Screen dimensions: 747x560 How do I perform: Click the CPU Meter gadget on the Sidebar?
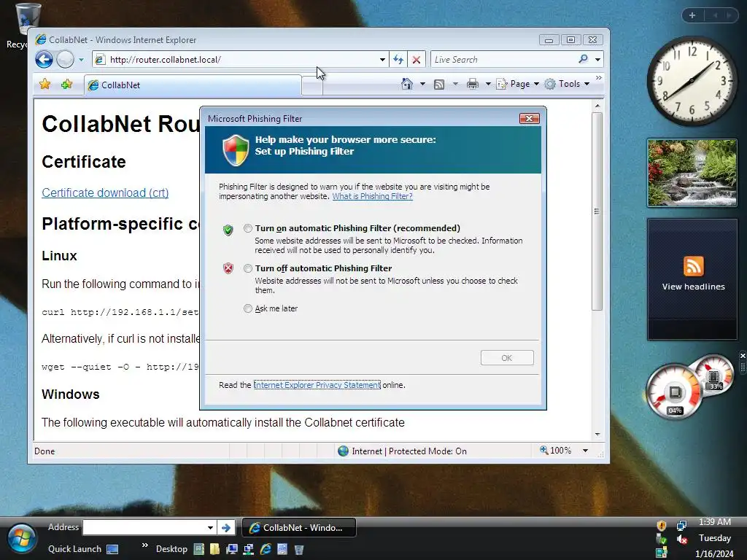[x=689, y=386]
